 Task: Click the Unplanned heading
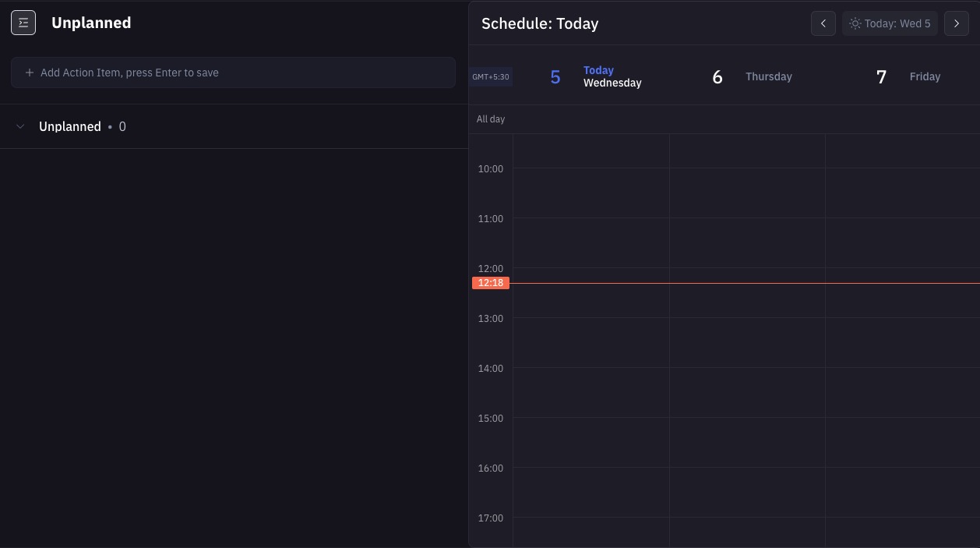pyautogui.click(x=91, y=23)
